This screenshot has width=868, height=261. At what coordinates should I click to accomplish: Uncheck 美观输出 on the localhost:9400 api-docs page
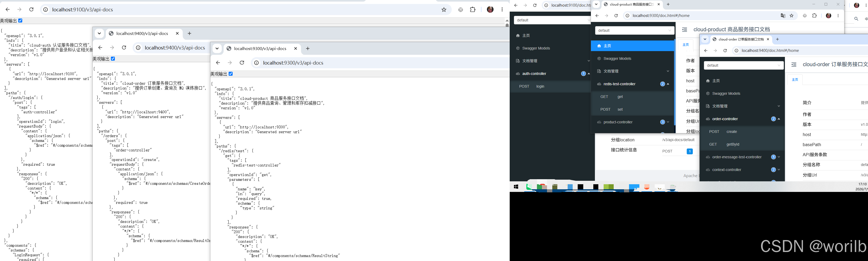[113, 59]
